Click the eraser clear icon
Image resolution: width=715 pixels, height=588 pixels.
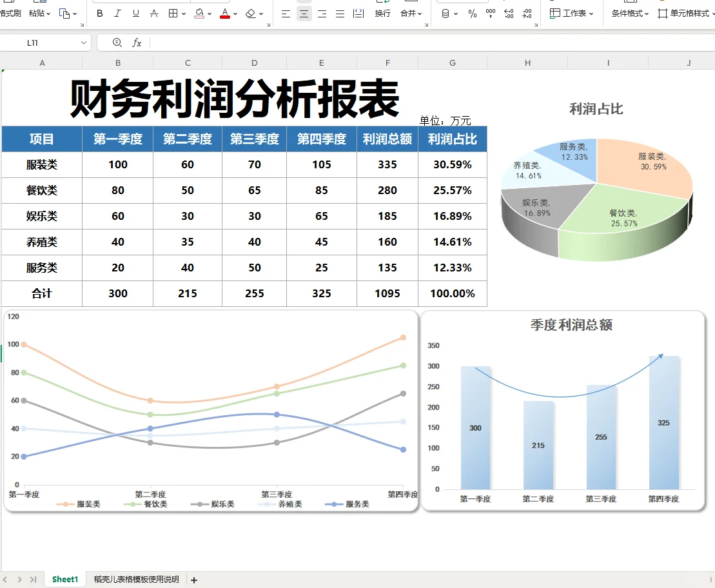250,14
